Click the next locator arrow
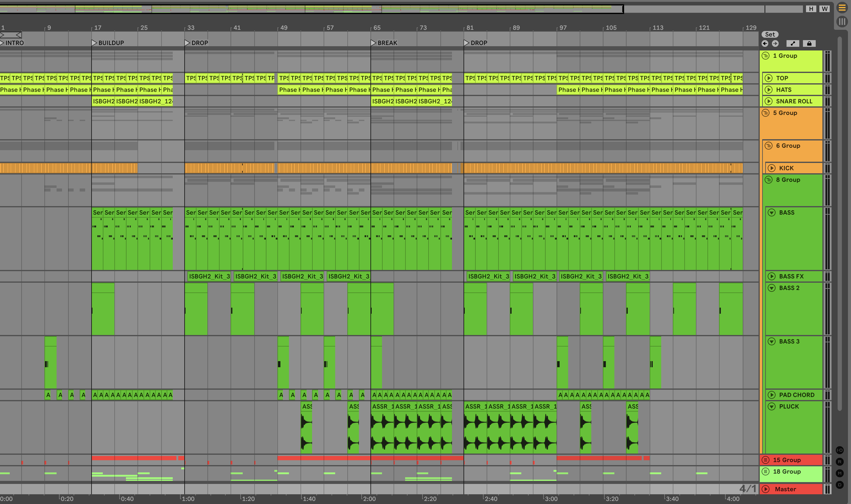Image resolution: width=851 pixels, height=504 pixels. pos(775,43)
